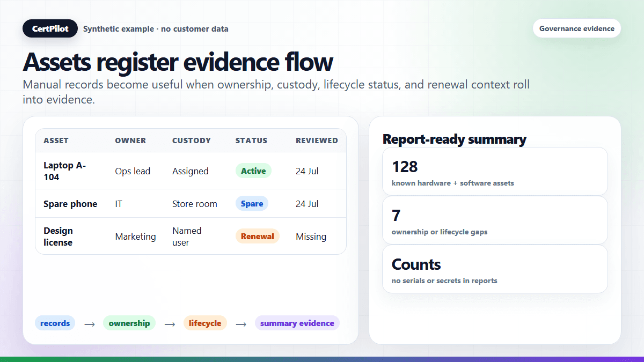This screenshot has height=362, width=644.
Task: Click the ownership flow chip
Action: tap(129, 323)
